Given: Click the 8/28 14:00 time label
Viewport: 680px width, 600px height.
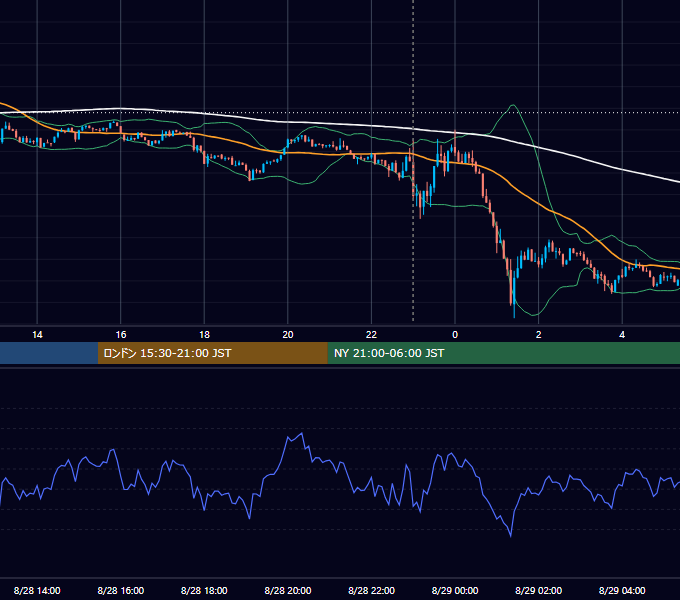Looking at the screenshot, I should tap(37, 590).
